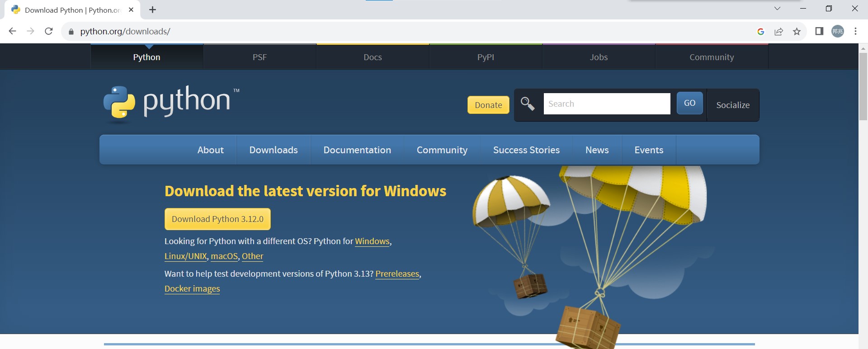Click the tab search chevron
The image size is (868, 349).
coord(777,9)
